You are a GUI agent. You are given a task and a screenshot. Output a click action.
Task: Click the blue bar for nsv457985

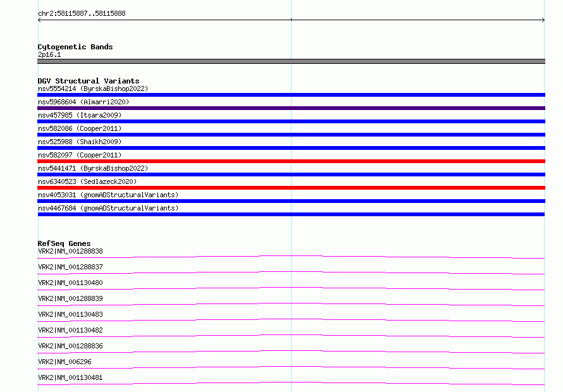click(x=291, y=121)
